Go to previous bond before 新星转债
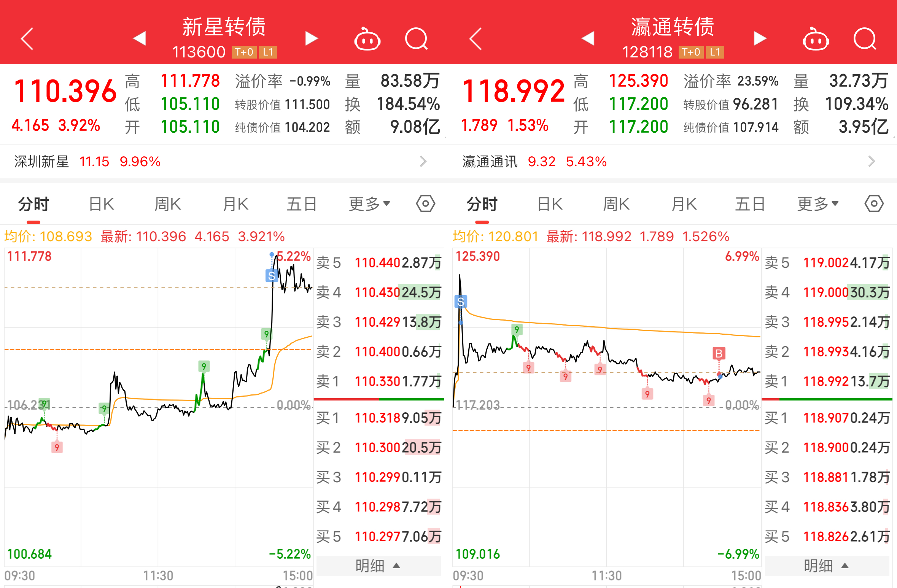This screenshot has height=588, width=897. tap(140, 38)
